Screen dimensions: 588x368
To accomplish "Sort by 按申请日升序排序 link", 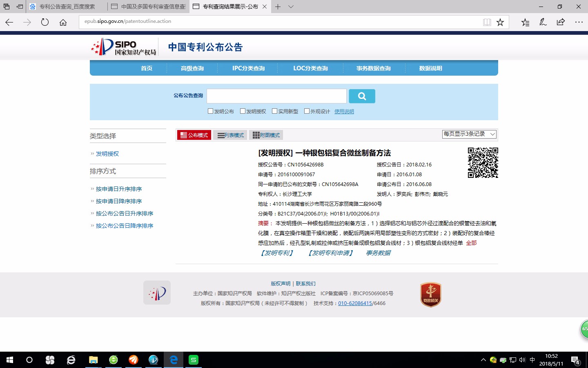I will click(x=119, y=189).
